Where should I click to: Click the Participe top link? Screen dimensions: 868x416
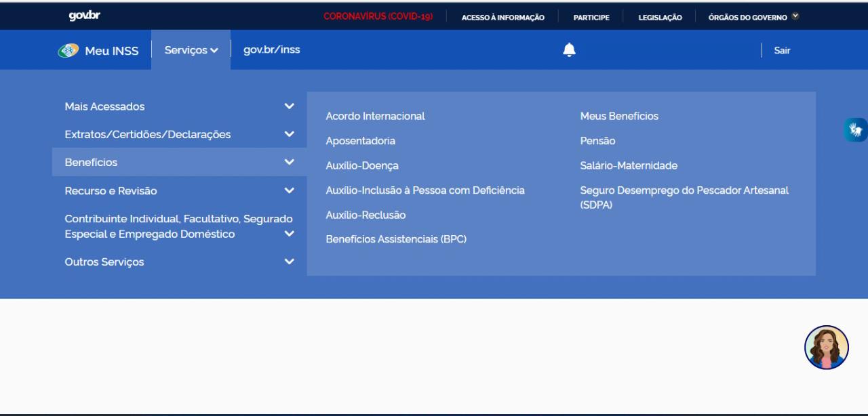[x=591, y=17]
